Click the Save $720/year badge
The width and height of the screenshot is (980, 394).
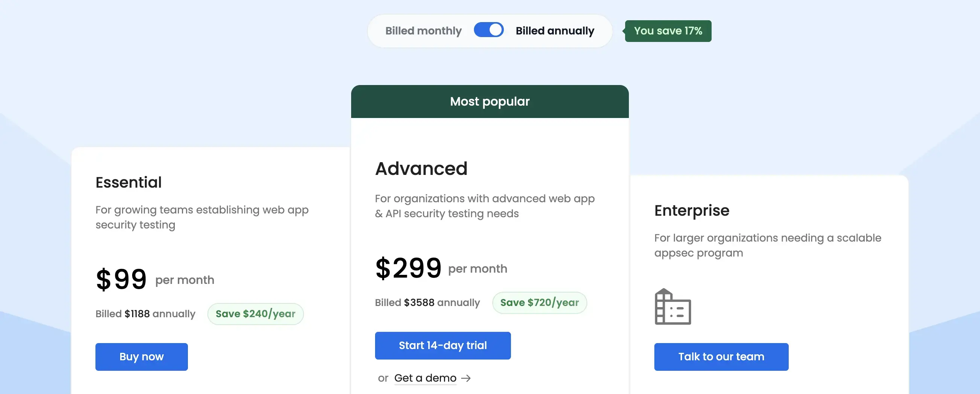pos(539,303)
